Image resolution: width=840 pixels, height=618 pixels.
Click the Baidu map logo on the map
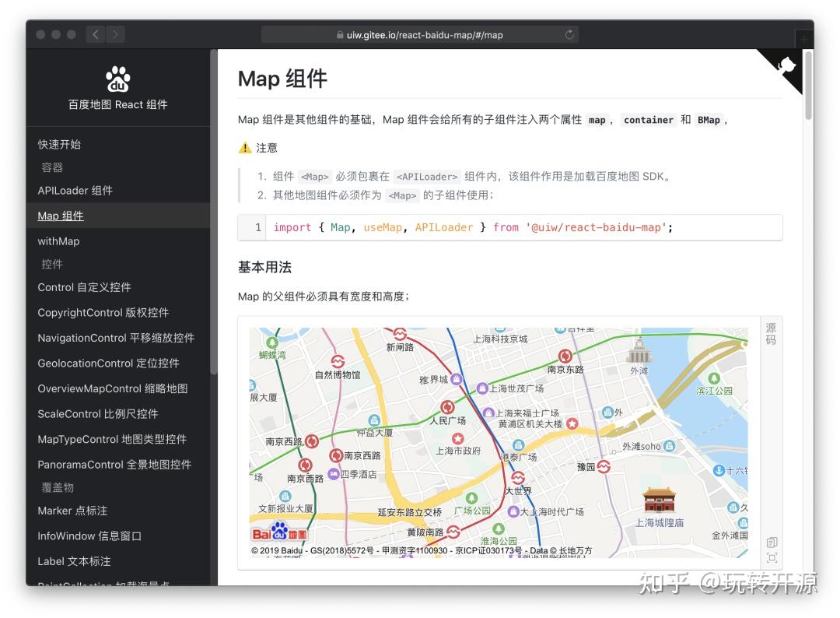point(278,534)
